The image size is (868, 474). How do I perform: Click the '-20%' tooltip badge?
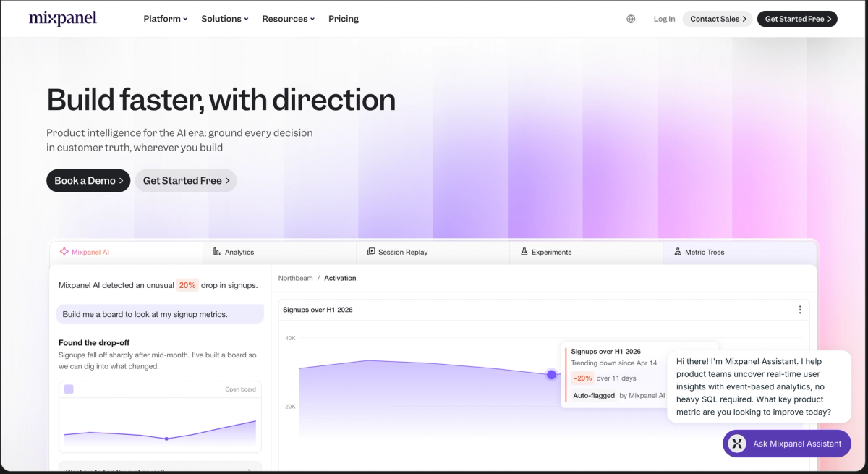pos(582,378)
